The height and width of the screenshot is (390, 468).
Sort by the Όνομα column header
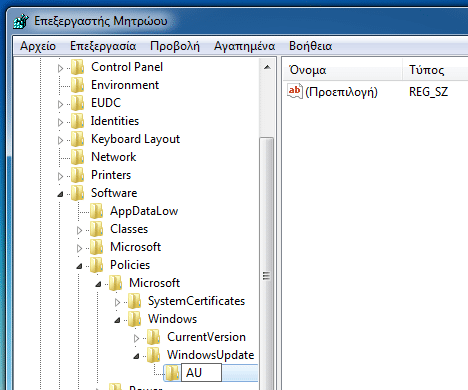tap(343, 69)
